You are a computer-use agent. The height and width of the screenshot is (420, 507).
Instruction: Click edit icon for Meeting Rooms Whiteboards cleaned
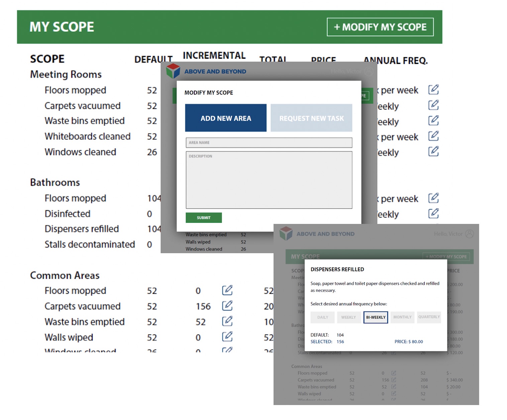(x=433, y=136)
